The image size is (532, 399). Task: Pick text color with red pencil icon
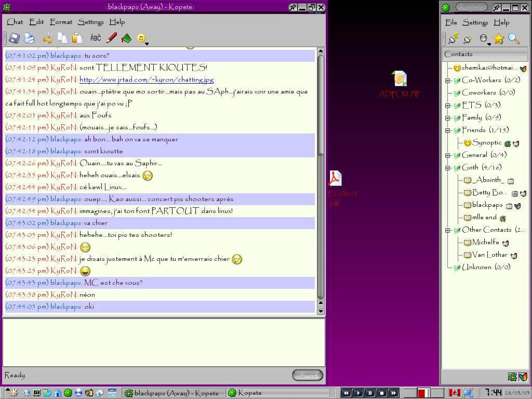pyautogui.click(x=111, y=38)
